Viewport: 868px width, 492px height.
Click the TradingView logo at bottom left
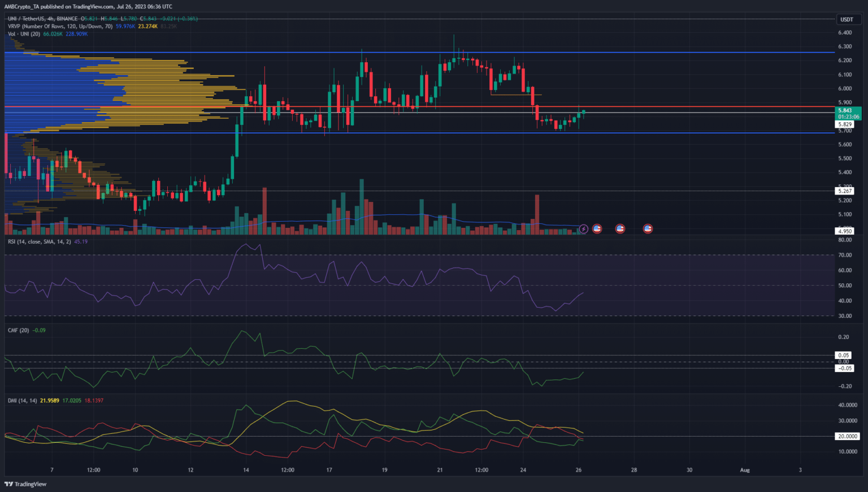point(25,484)
